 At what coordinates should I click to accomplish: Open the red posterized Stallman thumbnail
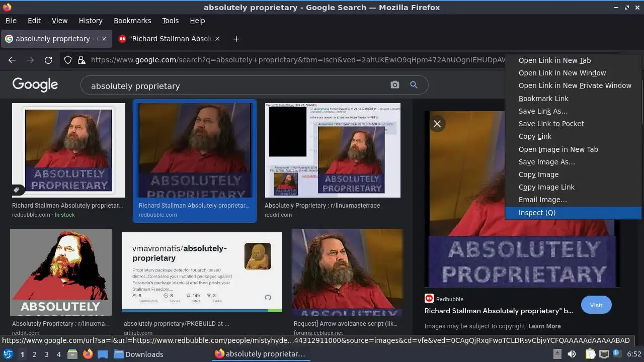61,272
